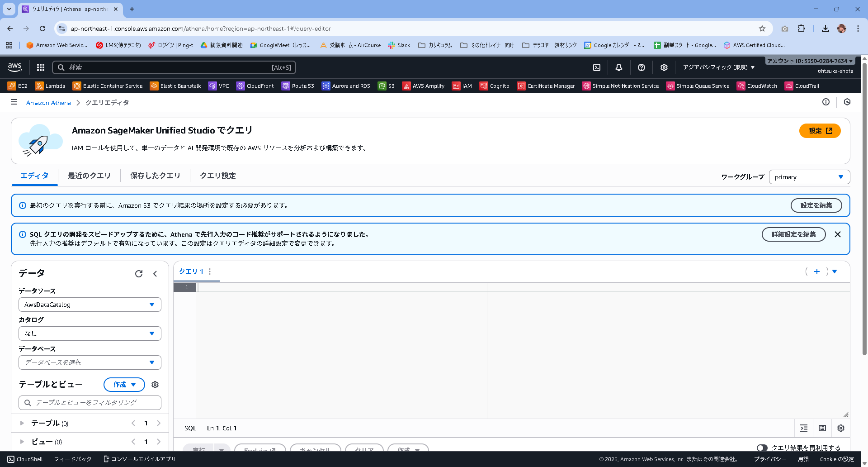Open the Slack bookmark
The height and width of the screenshot is (467, 868).
click(399, 45)
